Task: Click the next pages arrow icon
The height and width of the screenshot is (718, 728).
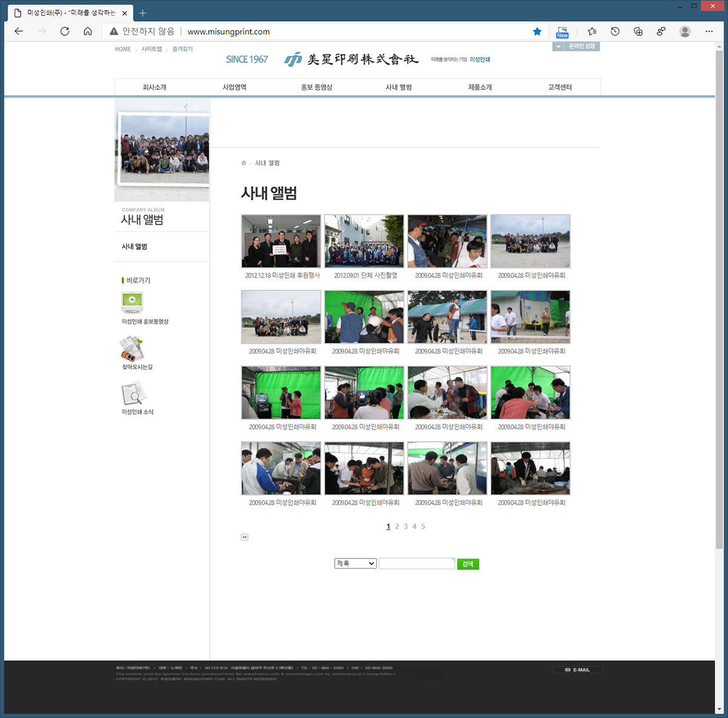Action: pos(244,537)
